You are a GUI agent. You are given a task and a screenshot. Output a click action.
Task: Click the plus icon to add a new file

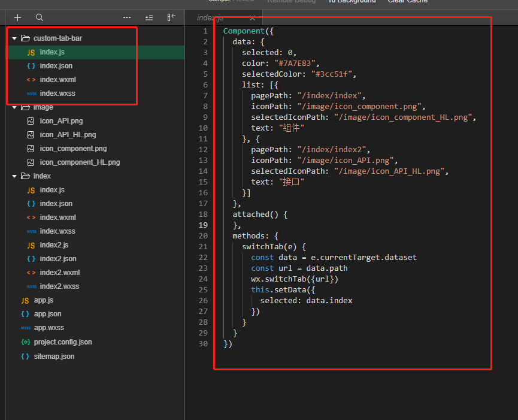[x=18, y=17]
